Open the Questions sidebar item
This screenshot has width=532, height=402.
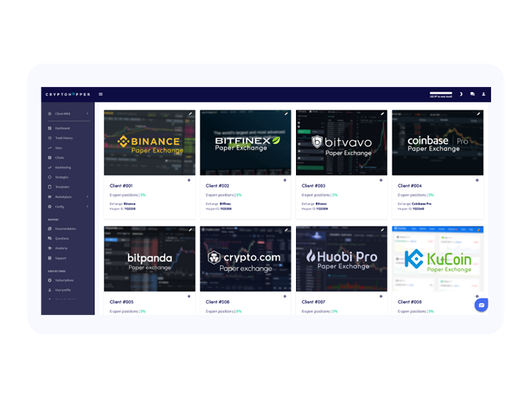coord(61,238)
